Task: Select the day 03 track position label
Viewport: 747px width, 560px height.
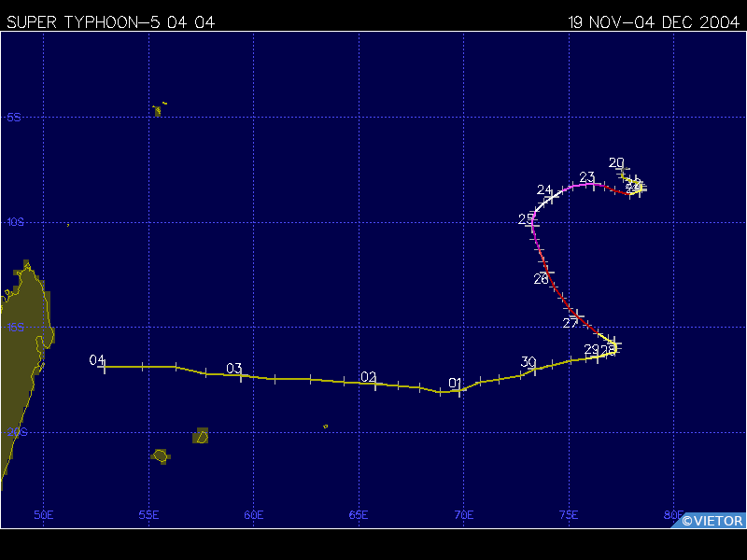Action: click(x=234, y=368)
